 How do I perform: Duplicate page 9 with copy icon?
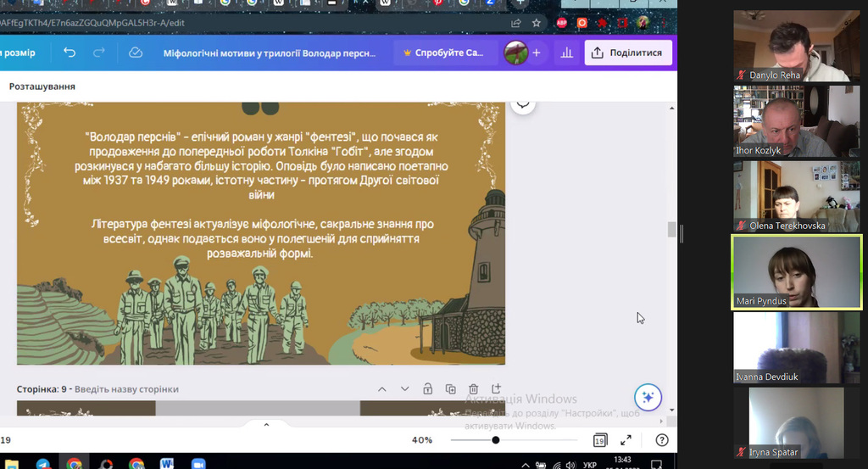click(x=451, y=389)
